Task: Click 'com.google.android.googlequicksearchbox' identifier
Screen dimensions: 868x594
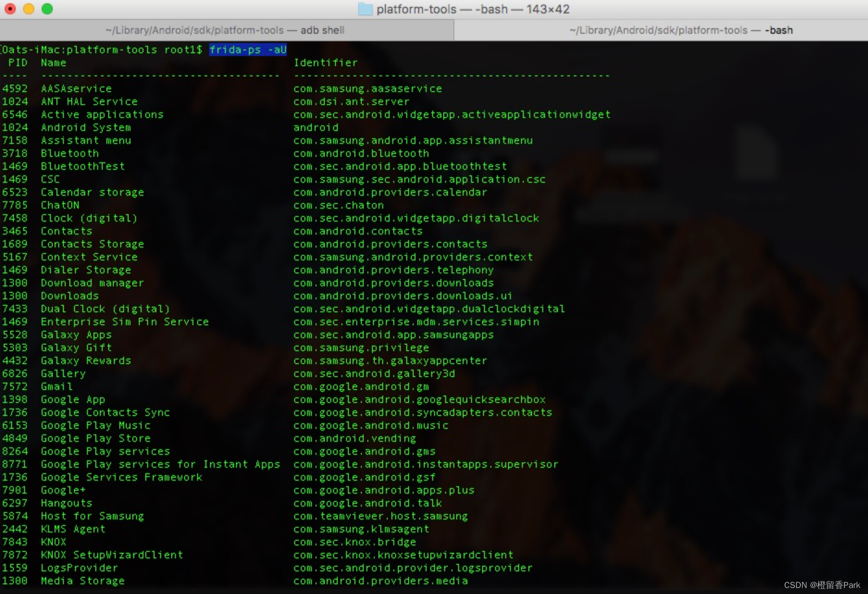Action: point(420,399)
